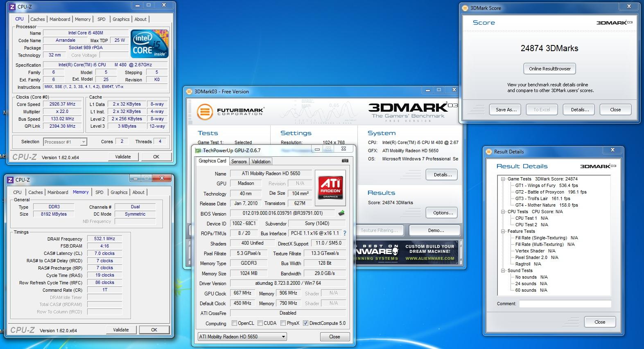Open the SPD tab in top CPU-Z
The height and width of the screenshot is (349, 644).
tap(102, 19)
